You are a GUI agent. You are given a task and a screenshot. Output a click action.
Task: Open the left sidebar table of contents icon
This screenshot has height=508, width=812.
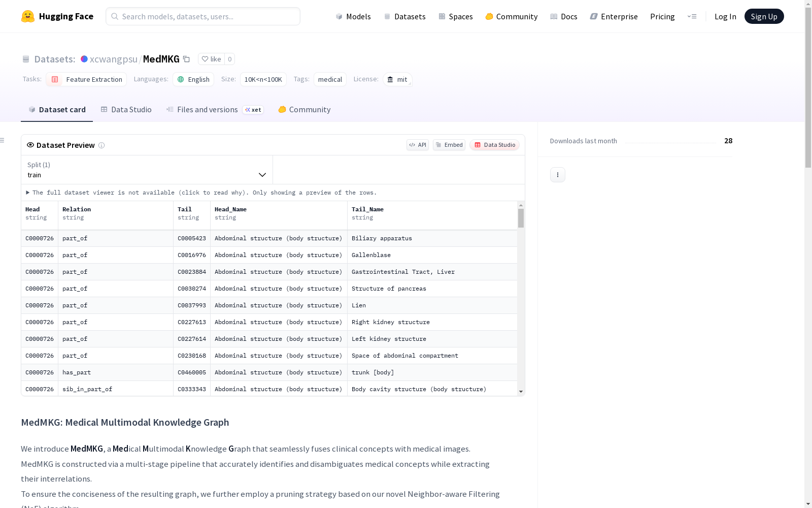coord(3,140)
